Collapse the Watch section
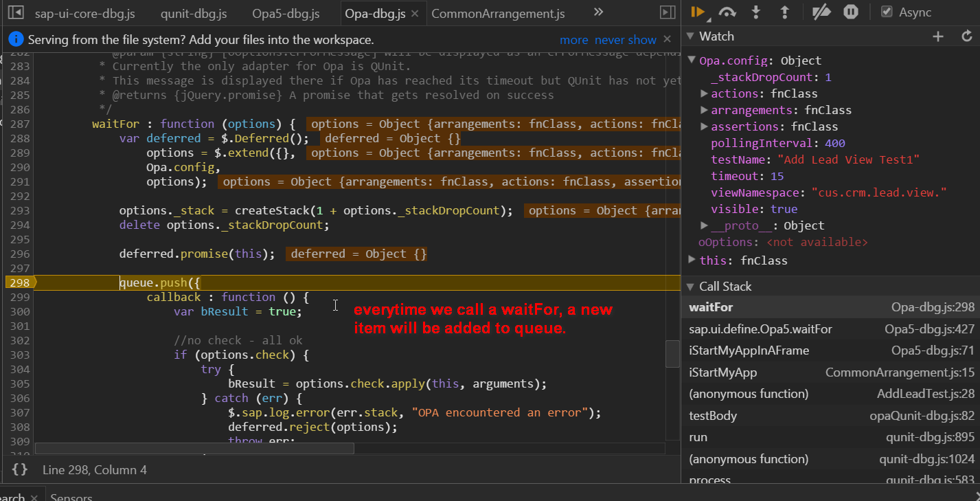 (691, 36)
